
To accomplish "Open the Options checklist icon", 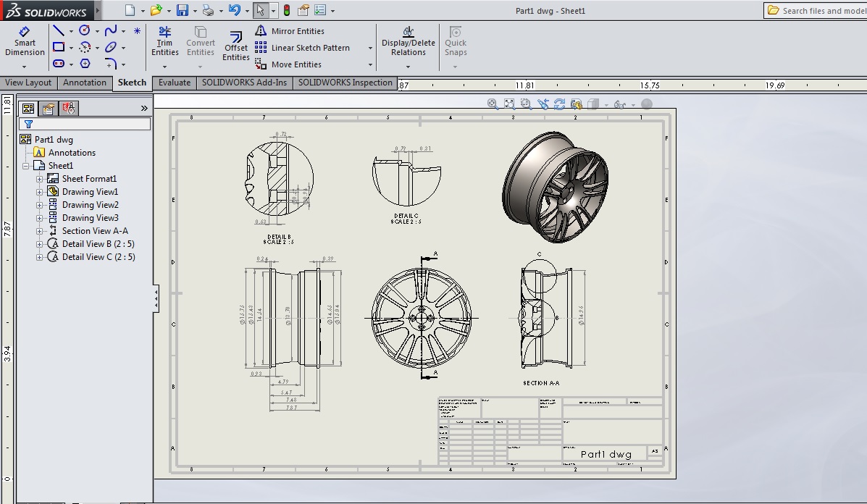I will pyautogui.click(x=320, y=10).
